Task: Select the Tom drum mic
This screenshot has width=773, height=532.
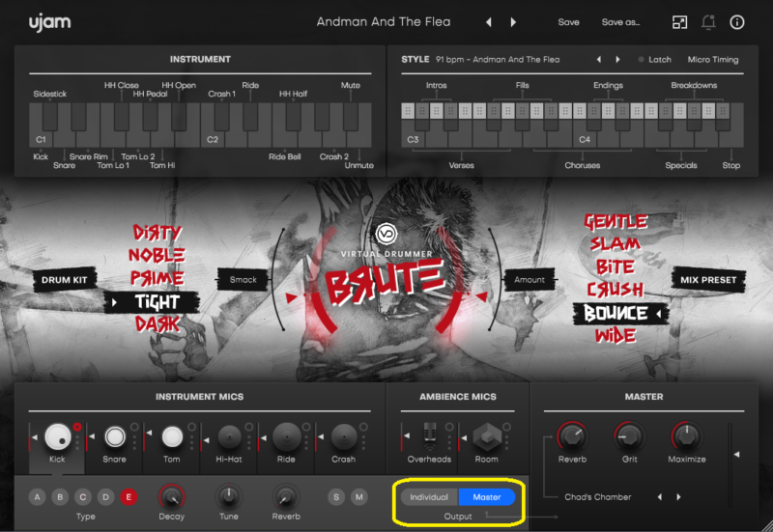Action: (x=172, y=437)
